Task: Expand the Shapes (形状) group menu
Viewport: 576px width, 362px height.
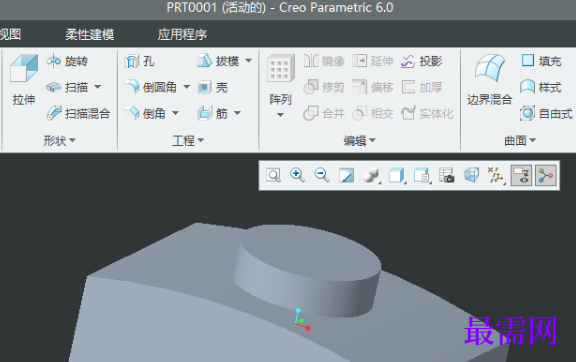Action: click(59, 140)
